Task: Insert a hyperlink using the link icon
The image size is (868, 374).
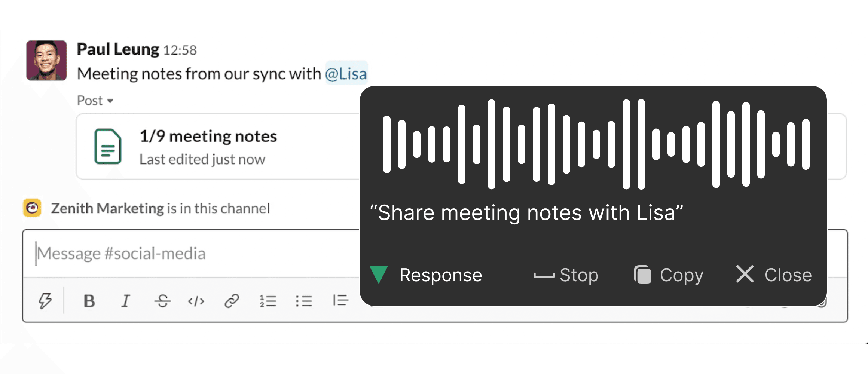Action: pyautogui.click(x=232, y=300)
